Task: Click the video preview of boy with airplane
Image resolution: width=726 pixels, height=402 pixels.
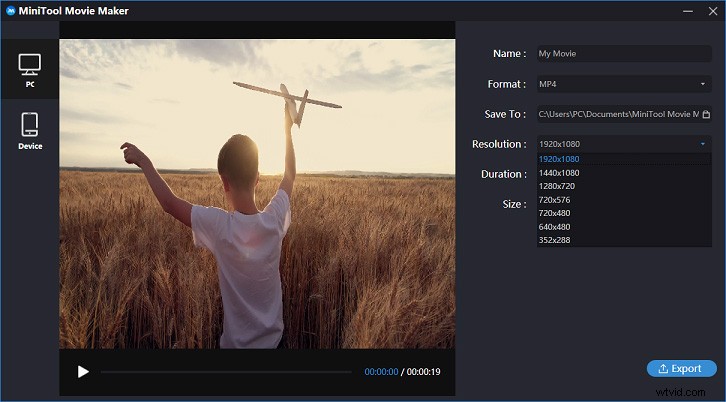Action: coord(257,194)
